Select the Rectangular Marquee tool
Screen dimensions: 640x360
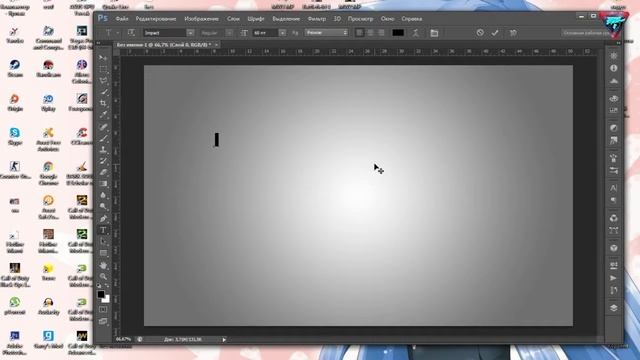point(103,69)
